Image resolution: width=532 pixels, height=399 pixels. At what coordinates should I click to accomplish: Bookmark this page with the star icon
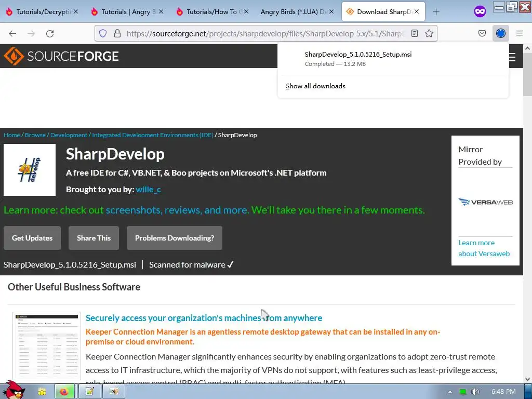(x=429, y=33)
